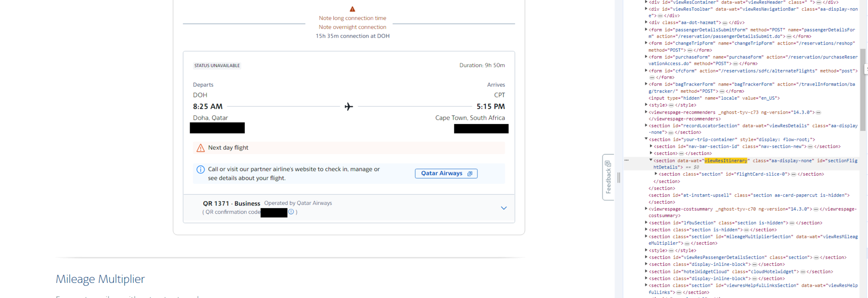Select the highlighted viewResItinerary attribute value
Screen dimensions: 868x298
[726, 161]
